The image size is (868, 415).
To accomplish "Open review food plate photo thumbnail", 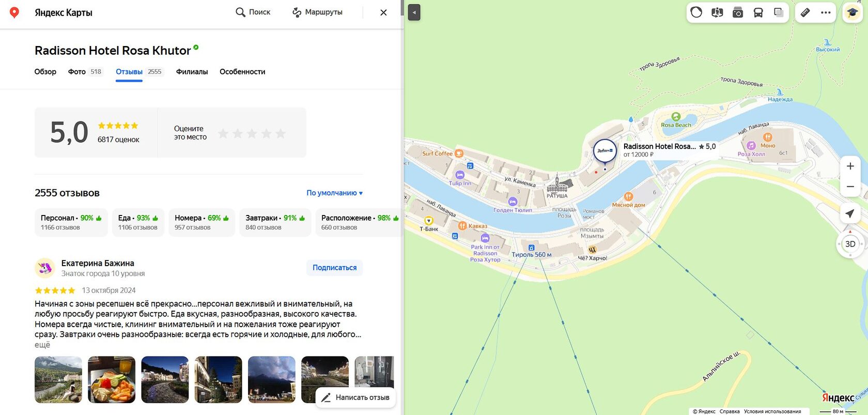I will pyautogui.click(x=112, y=380).
